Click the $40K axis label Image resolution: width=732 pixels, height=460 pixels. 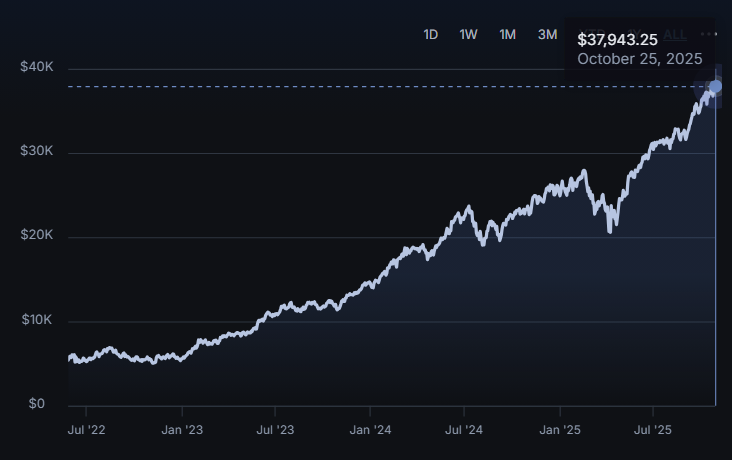tap(37, 67)
